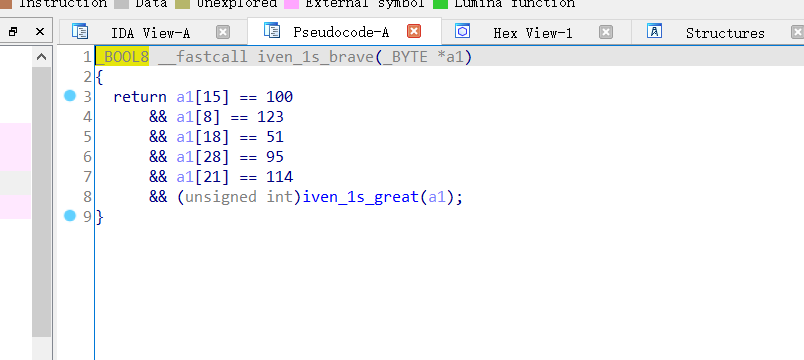Click the opening brace on line 2
Screen dimensions: 804x360
pyautogui.click(x=99, y=77)
